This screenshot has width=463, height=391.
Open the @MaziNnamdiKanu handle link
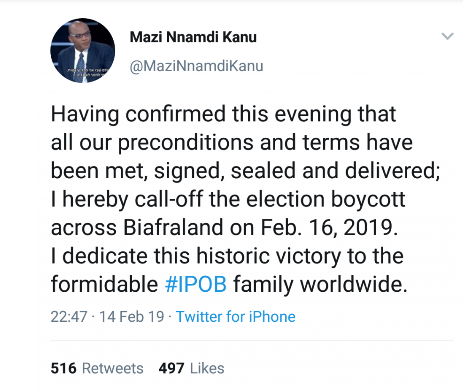tap(196, 66)
